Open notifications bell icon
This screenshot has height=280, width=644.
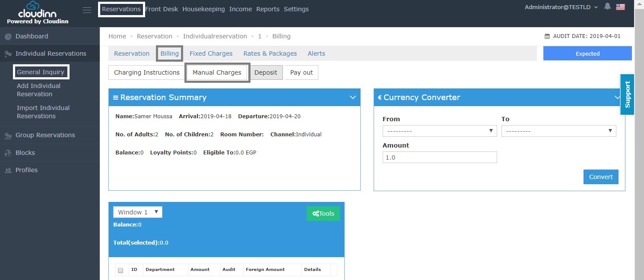pyautogui.click(x=608, y=6)
